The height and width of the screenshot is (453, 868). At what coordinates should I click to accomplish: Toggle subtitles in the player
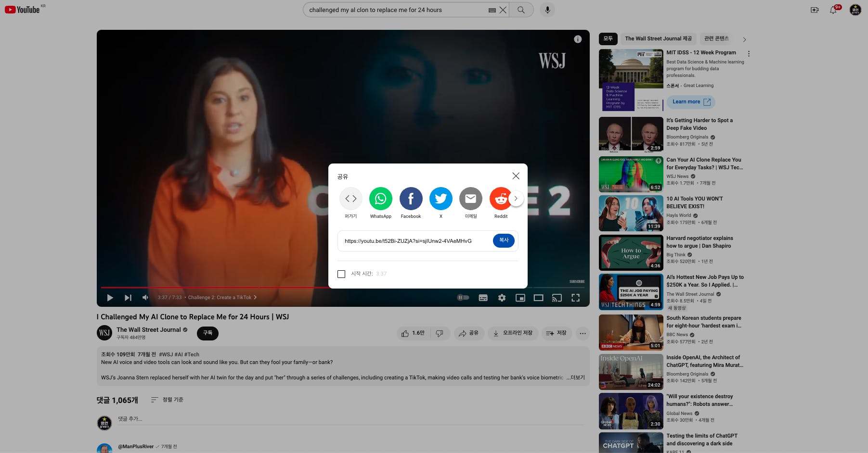click(x=483, y=298)
